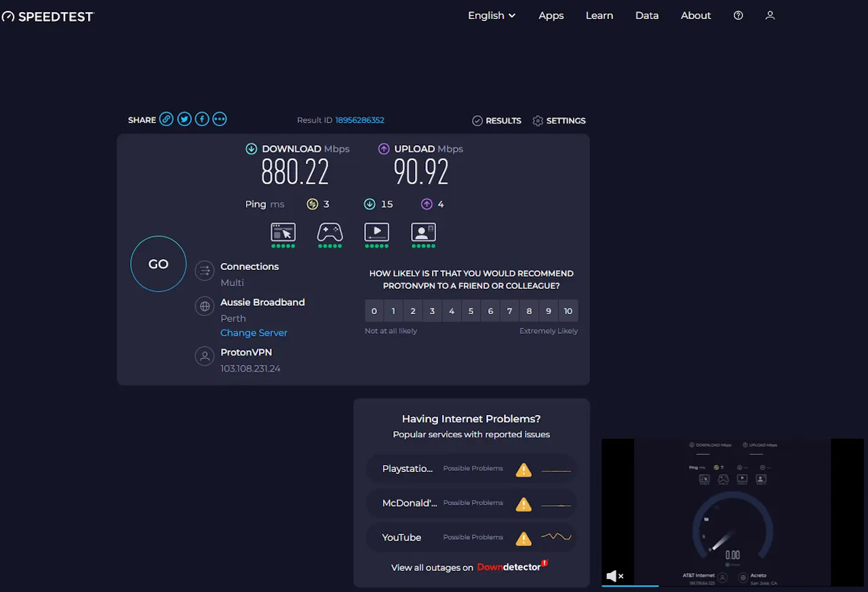Open Result ID 18956286352 link
Image resolution: width=868 pixels, height=592 pixels.
click(359, 120)
